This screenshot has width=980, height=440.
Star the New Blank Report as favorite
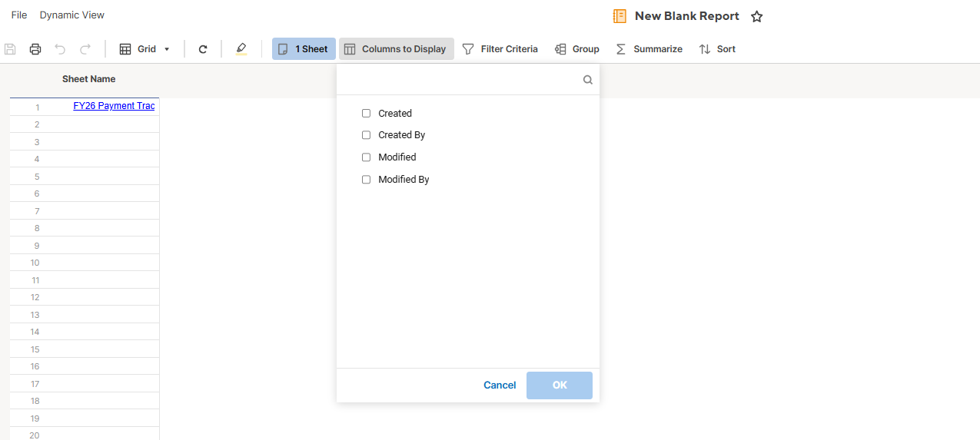pyautogui.click(x=757, y=16)
